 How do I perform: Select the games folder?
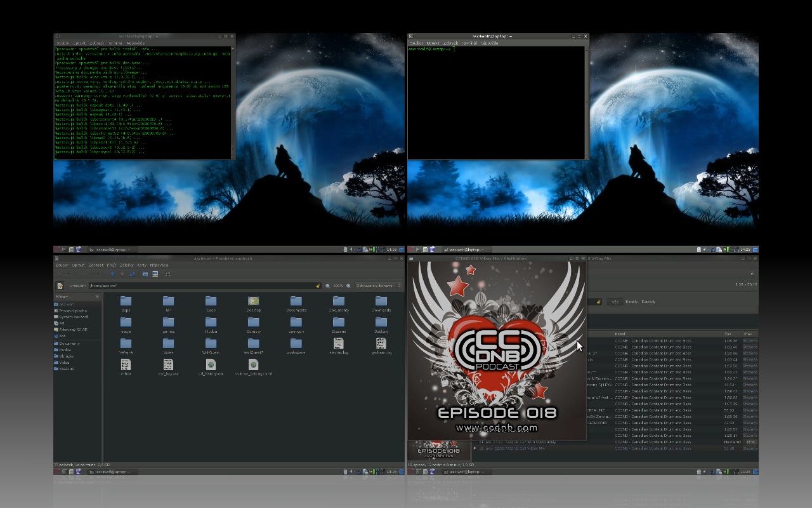pyautogui.click(x=168, y=324)
